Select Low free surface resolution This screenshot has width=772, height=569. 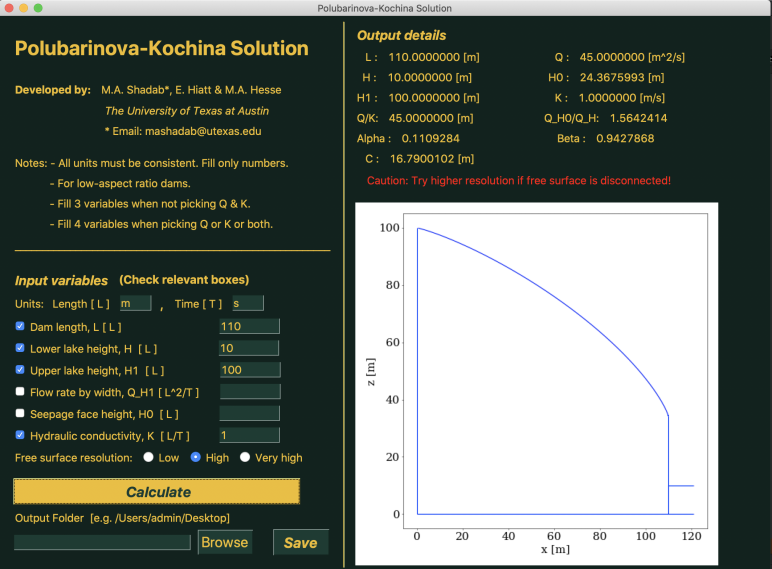point(148,457)
